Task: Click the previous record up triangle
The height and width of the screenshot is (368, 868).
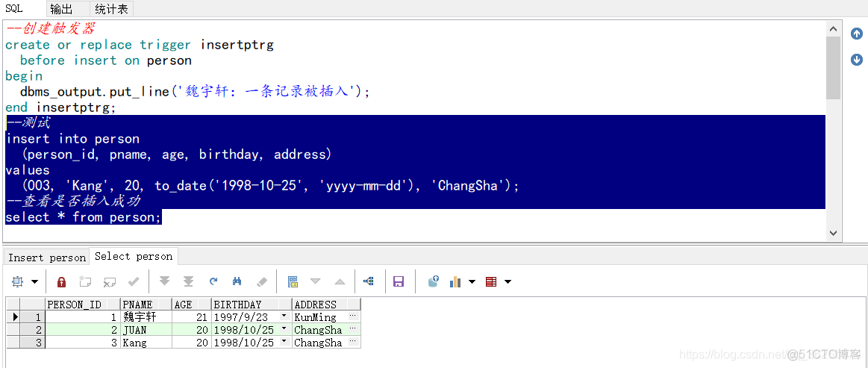Action: coord(340,281)
